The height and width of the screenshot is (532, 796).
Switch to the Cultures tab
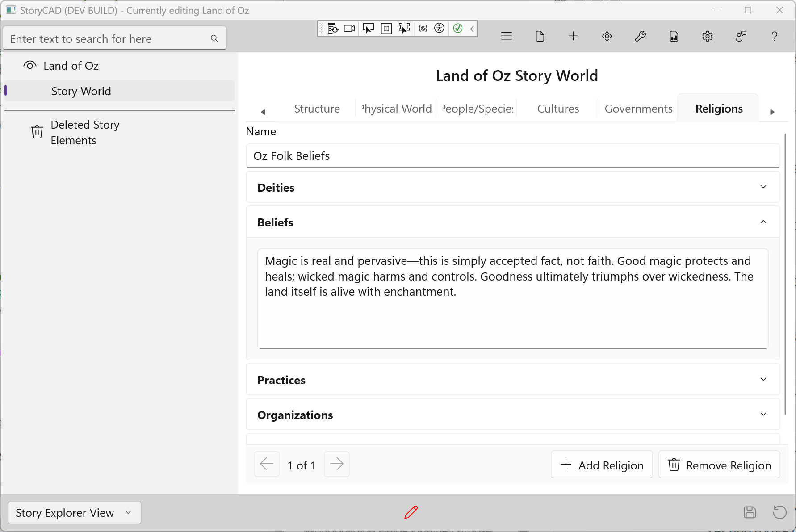click(558, 109)
